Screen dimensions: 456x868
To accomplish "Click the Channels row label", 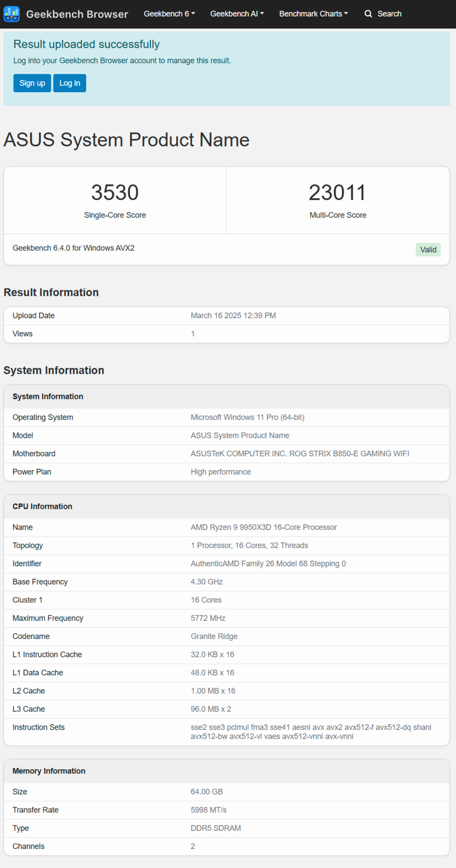I will pyautogui.click(x=28, y=846).
